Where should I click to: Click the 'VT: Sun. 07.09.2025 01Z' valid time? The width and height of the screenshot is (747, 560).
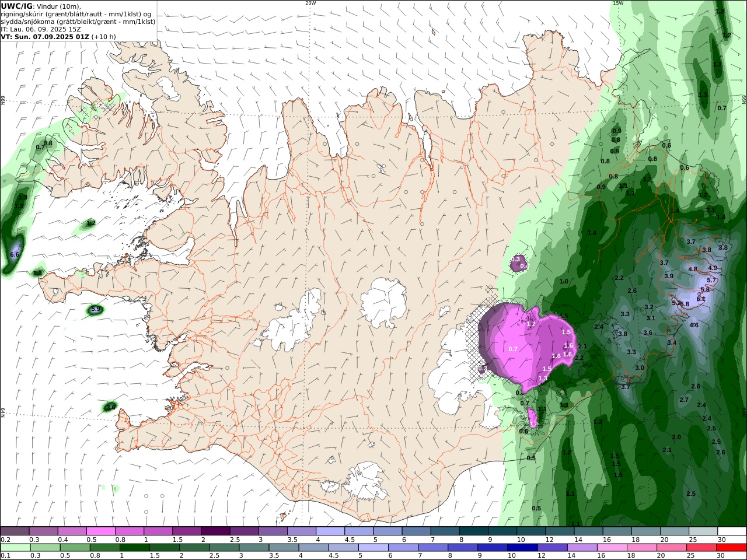tap(46, 37)
